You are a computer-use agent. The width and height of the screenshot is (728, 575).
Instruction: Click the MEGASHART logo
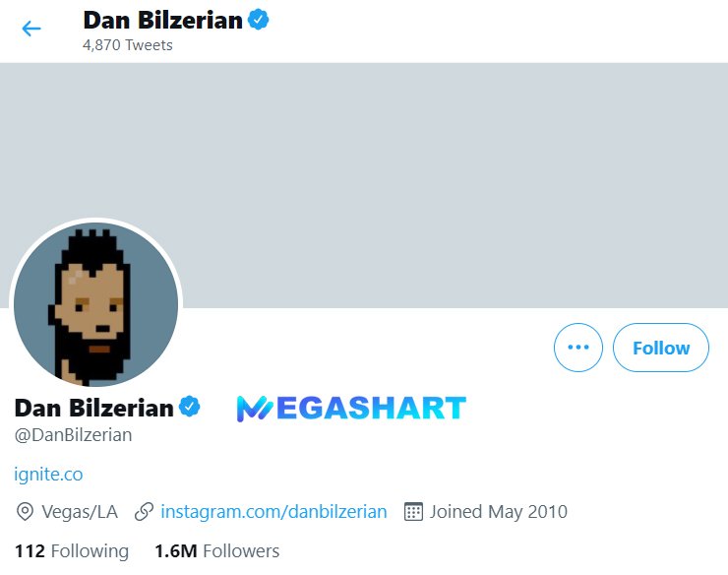pos(351,408)
